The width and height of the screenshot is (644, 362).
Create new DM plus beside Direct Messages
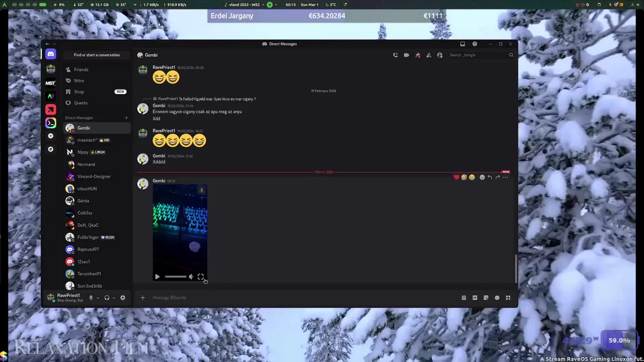(x=126, y=118)
